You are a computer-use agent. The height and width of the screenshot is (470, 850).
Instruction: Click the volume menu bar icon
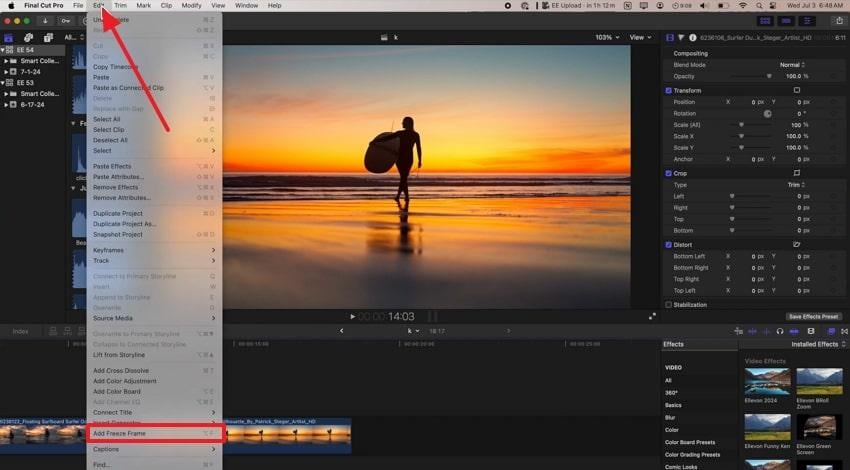click(x=704, y=5)
